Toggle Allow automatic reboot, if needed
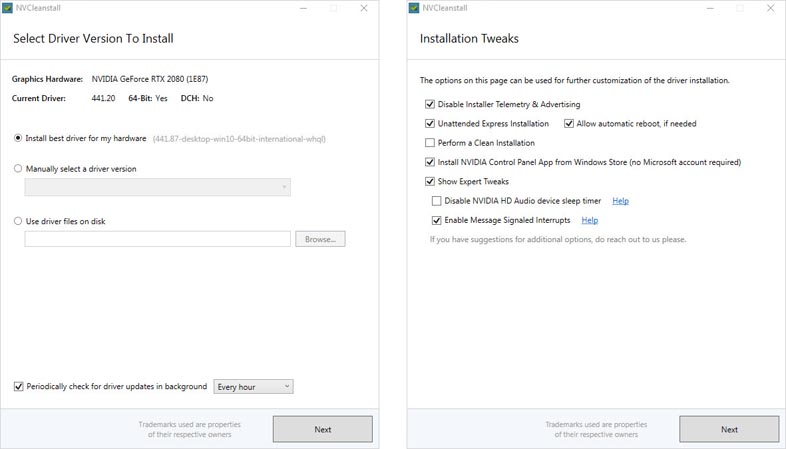Screen dimensions: 786x449 tap(569, 123)
